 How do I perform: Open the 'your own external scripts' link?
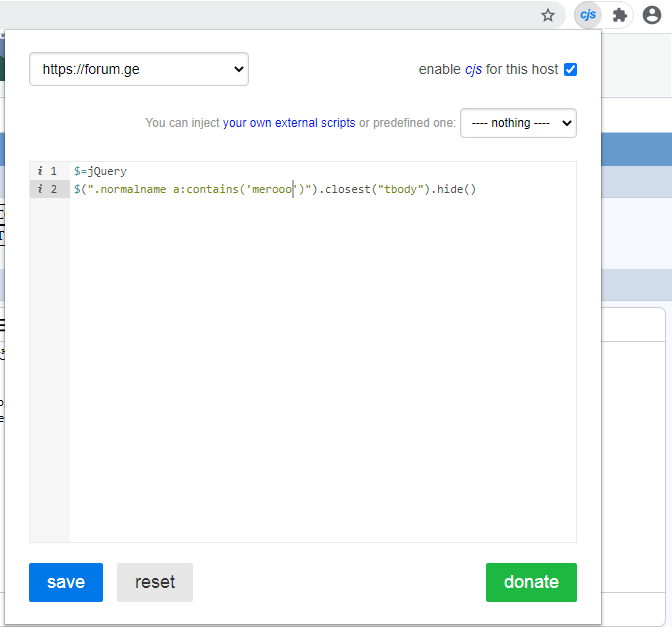tap(289, 123)
